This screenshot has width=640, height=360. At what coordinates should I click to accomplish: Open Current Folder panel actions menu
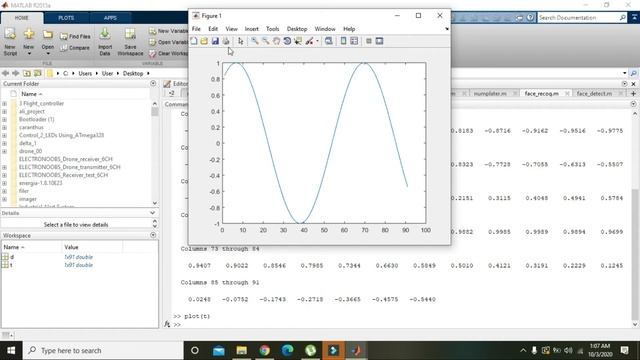click(x=153, y=83)
